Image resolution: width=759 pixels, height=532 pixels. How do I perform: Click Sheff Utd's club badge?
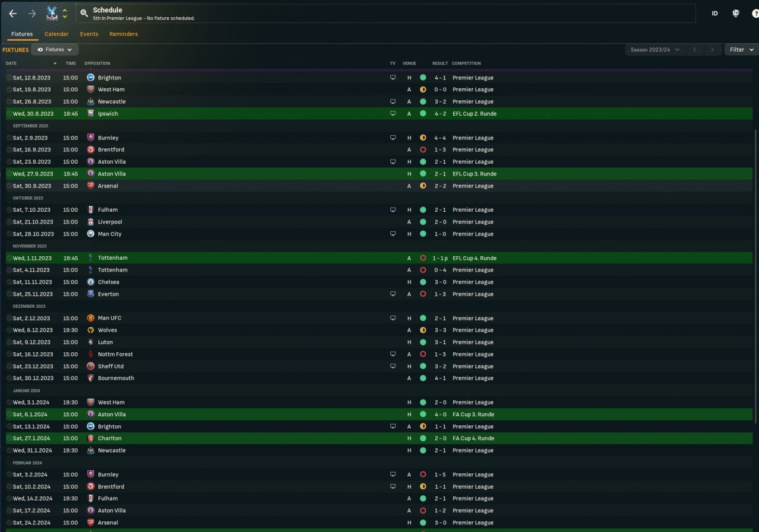click(x=91, y=367)
